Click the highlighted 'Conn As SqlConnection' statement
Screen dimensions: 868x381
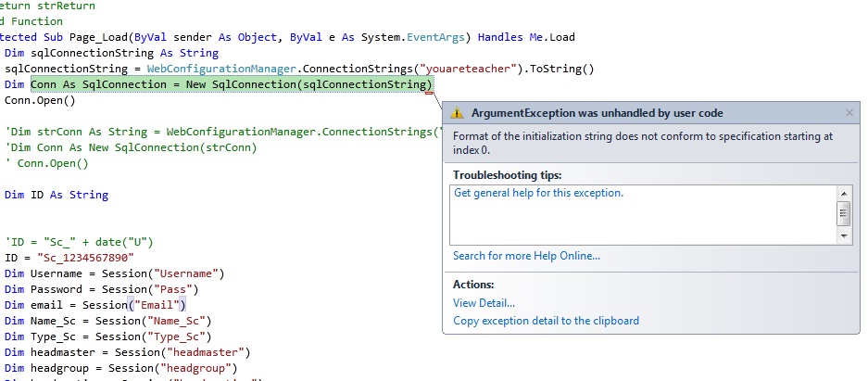231,84
